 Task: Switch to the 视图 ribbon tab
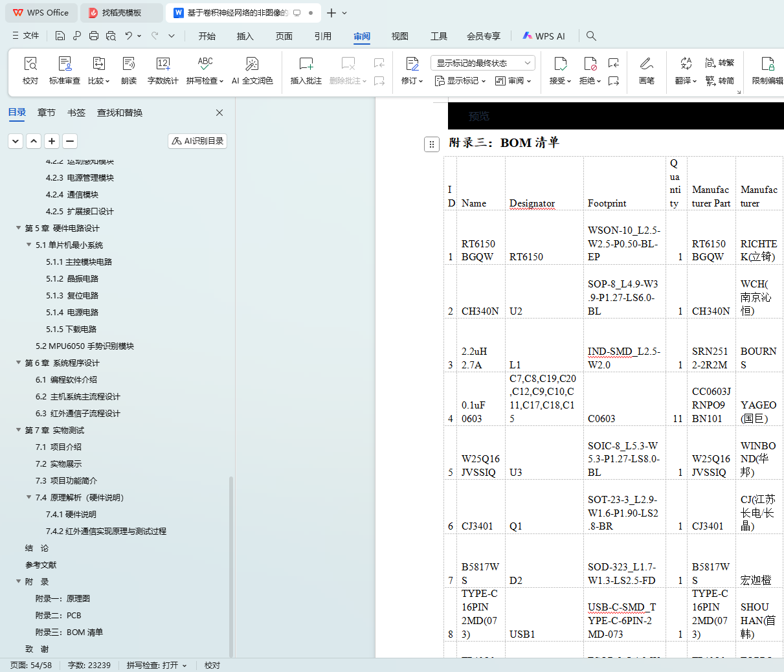click(x=400, y=36)
